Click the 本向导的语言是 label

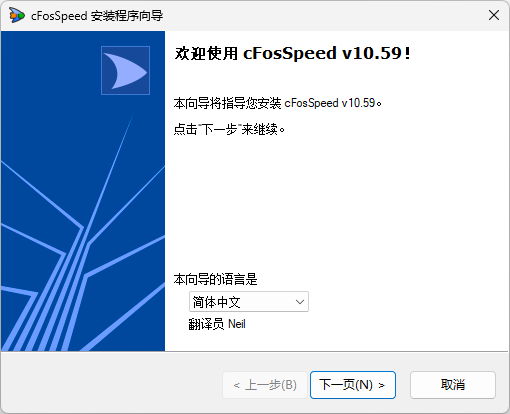point(215,279)
